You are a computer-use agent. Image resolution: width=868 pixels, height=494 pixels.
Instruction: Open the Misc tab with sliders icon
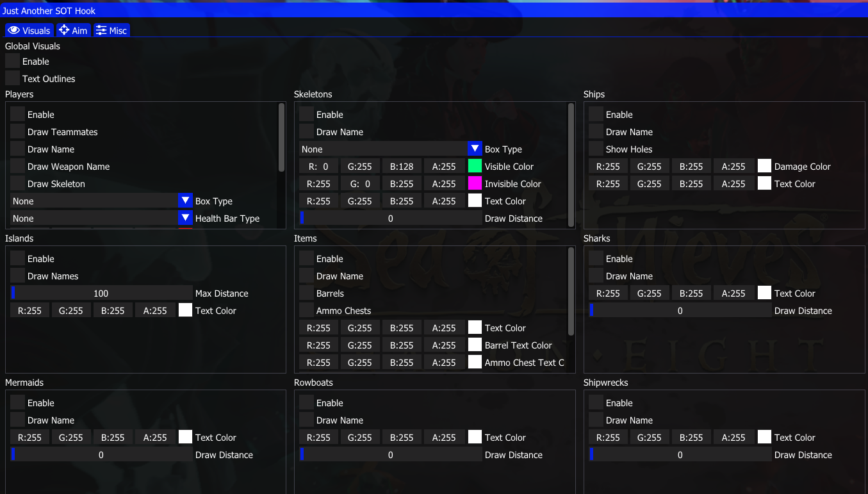click(101, 31)
